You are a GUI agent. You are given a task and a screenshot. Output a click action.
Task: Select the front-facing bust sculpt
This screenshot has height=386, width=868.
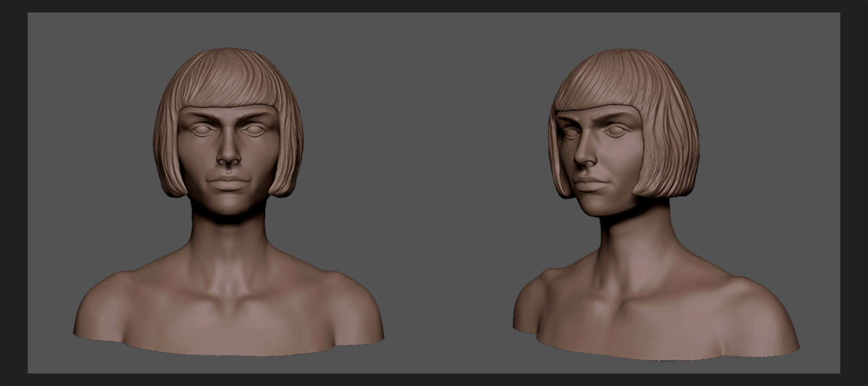228,202
